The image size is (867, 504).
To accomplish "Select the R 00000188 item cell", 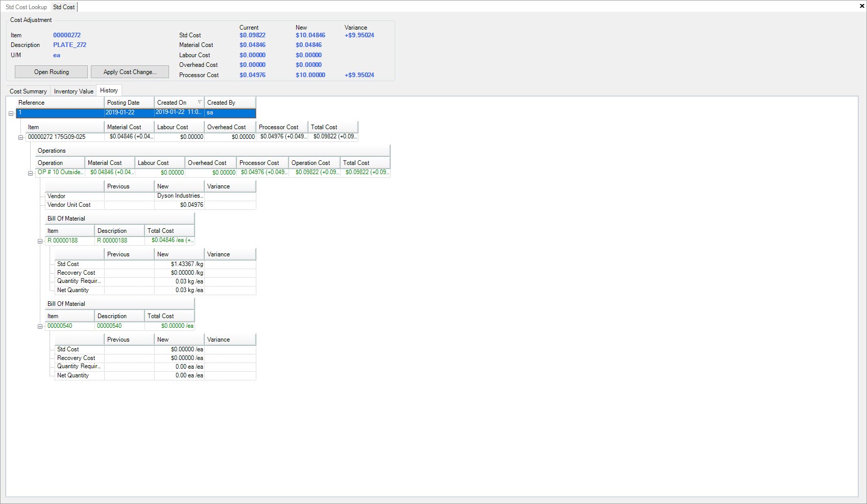I will 70,241.
